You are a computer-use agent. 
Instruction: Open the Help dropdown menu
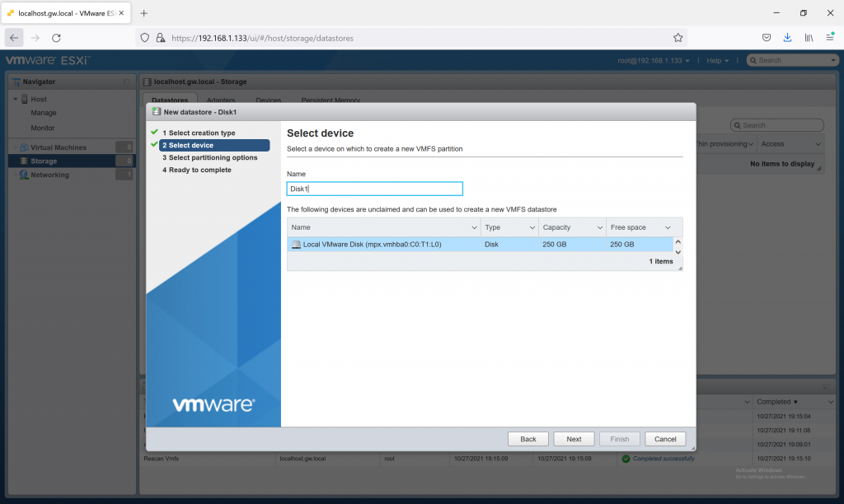pyautogui.click(x=718, y=60)
